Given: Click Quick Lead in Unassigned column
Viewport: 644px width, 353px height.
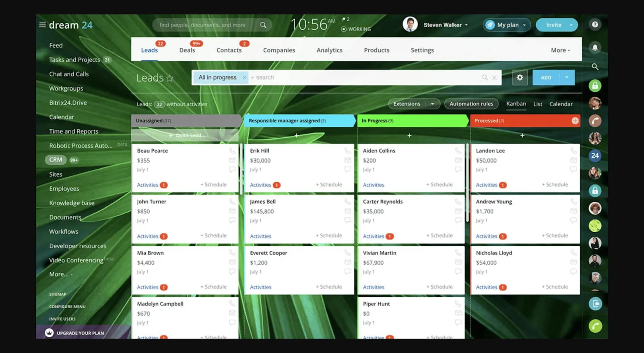Looking at the screenshot, I should tap(185, 136).
